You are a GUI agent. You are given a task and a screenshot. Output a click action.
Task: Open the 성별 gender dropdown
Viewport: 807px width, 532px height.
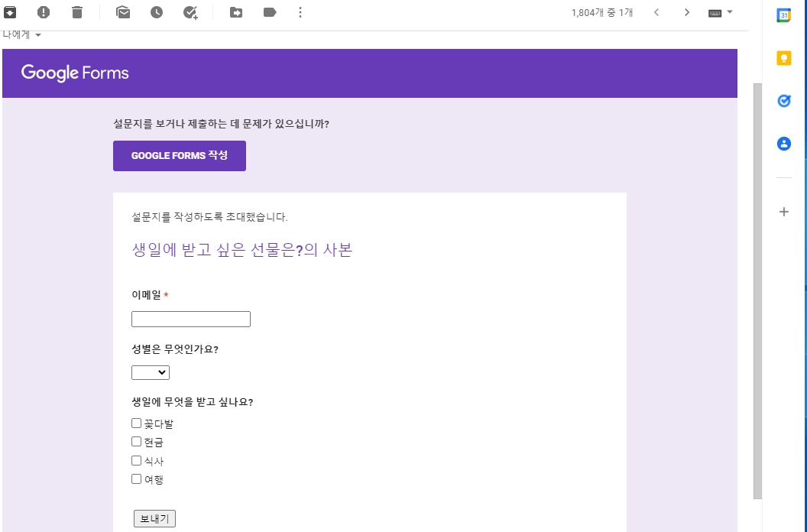tap(151, 372)
